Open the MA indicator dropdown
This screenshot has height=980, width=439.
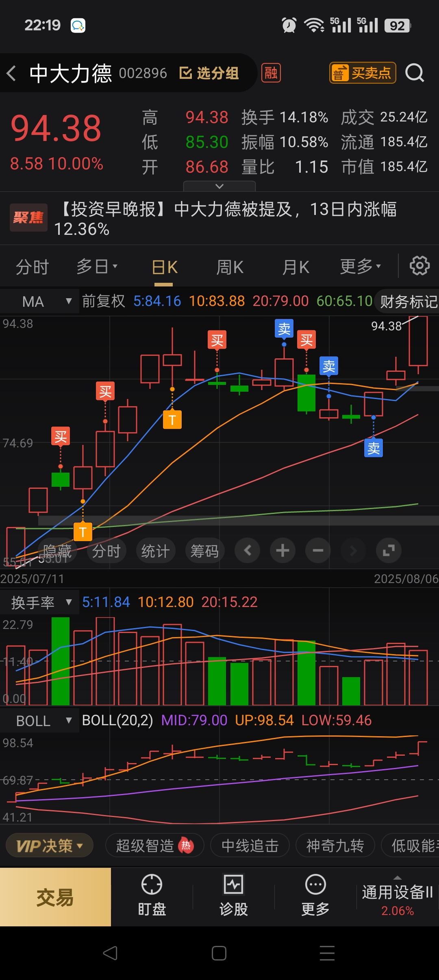coord(39,301)
